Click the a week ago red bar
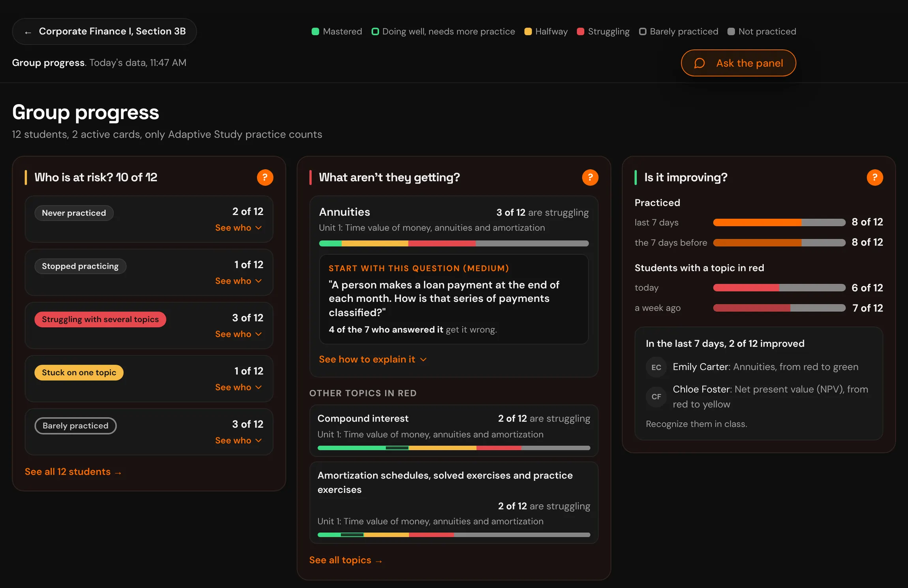 click(x=779, y=308)
